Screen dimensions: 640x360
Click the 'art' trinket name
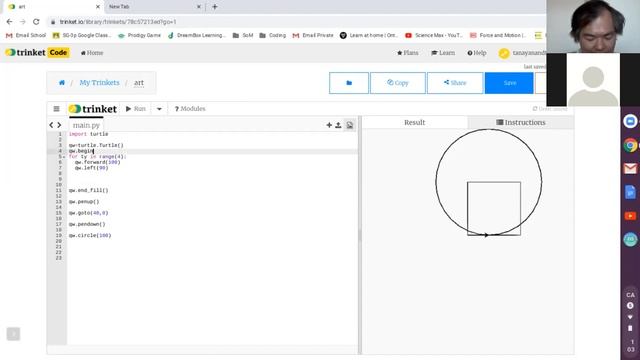pos(139,82)
